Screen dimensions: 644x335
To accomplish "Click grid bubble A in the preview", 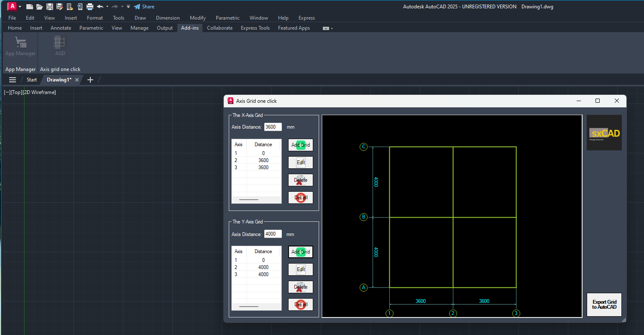I will (x=363, y=287).
